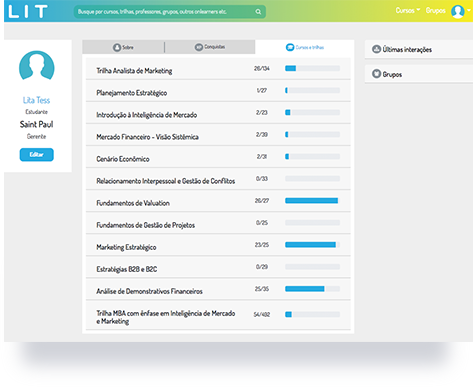Click the Análise de Demonstrativos Financeiros progress bar
The image size is (473, 387).
(312, 289)
